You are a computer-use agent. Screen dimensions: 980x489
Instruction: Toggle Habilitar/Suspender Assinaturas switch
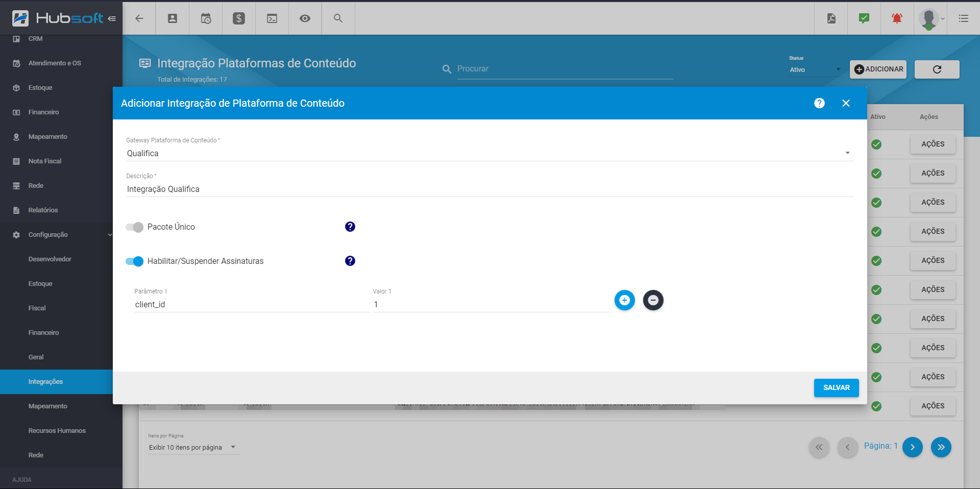135,261
